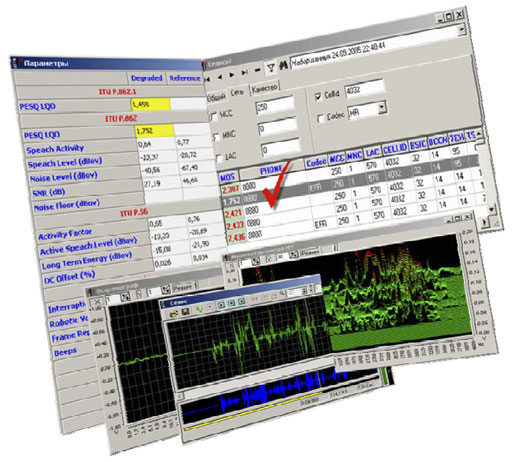Click the yellow PESQ LQO value 1,752
Screen dimensions: 520x462
pyautogui.click(x=155, y=131)
